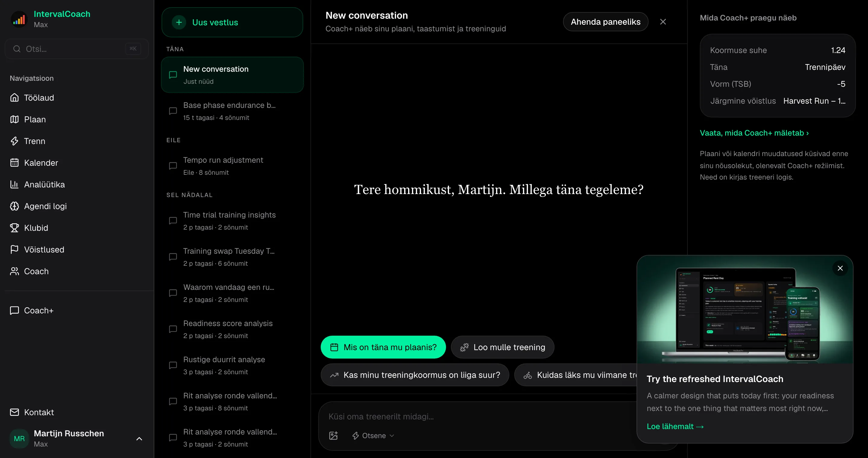Click the Coach people icon
Image resolution: width=868 pixels, height=458 pixels.
click(14, 271)
